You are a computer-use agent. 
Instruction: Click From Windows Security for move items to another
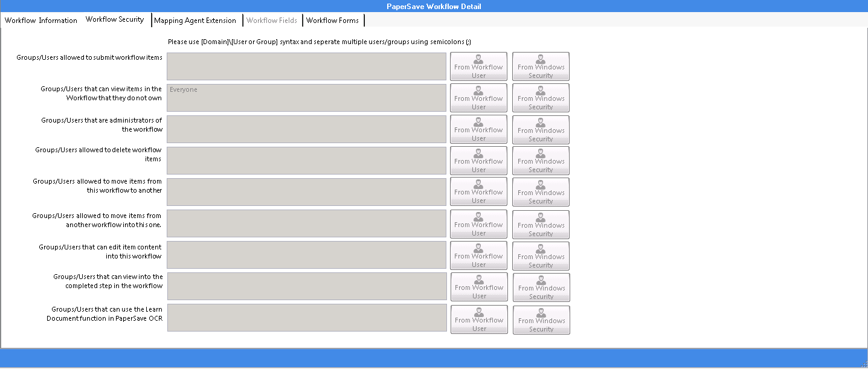point(541,192)
